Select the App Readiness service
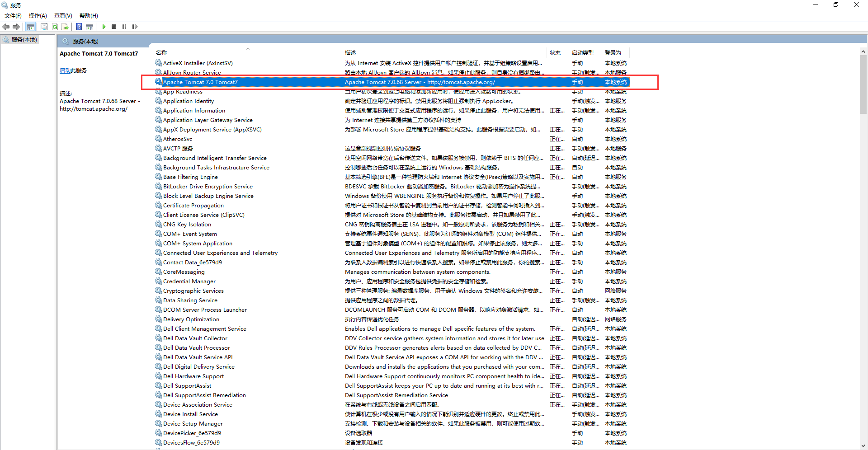 392,91
